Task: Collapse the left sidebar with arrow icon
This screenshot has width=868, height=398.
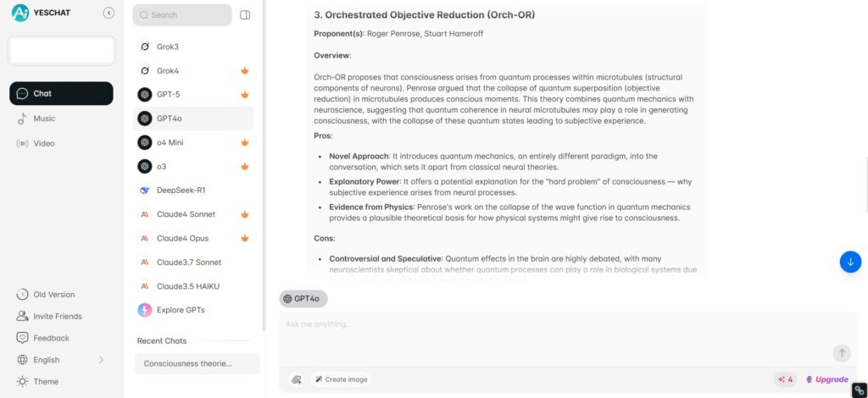Action: click(109, 13)
